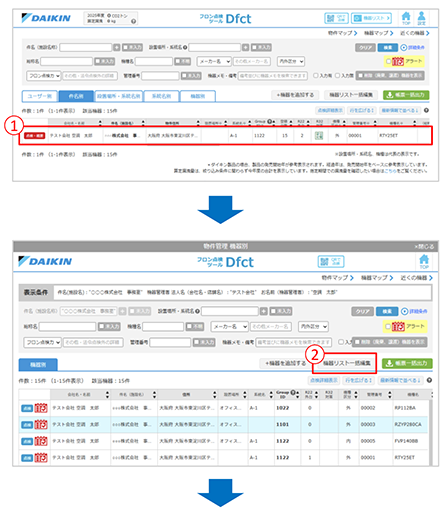The width and height of the screenshot is (445, 511).
Task: Click the plus icon next to the upper 件名 field
Action: pyautogui.click(x=116, y=47)
